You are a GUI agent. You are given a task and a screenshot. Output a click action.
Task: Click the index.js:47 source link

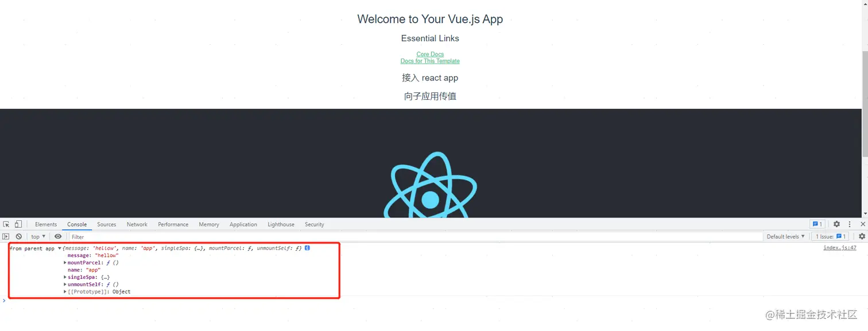(839, 248)
